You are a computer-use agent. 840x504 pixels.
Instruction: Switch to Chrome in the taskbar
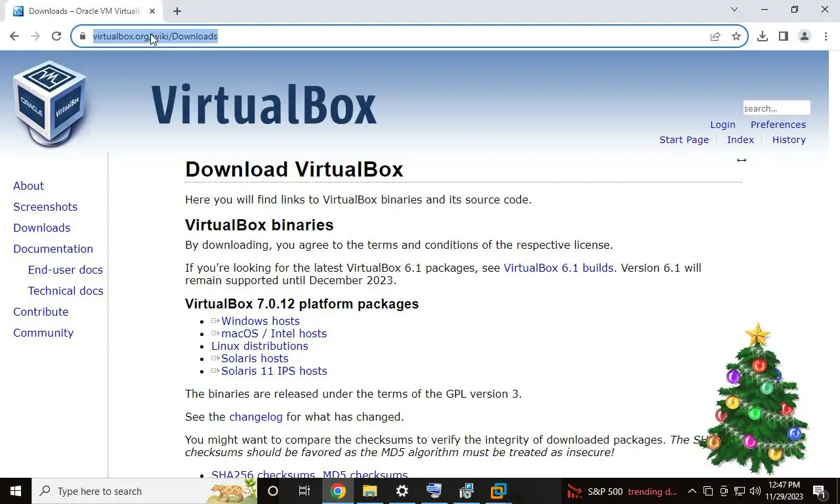point(338,491)
